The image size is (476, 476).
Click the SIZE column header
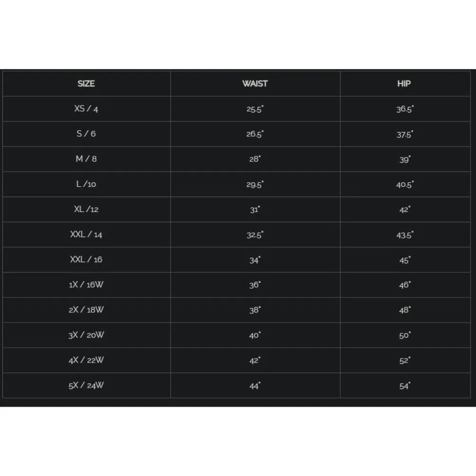click(86, 84)
